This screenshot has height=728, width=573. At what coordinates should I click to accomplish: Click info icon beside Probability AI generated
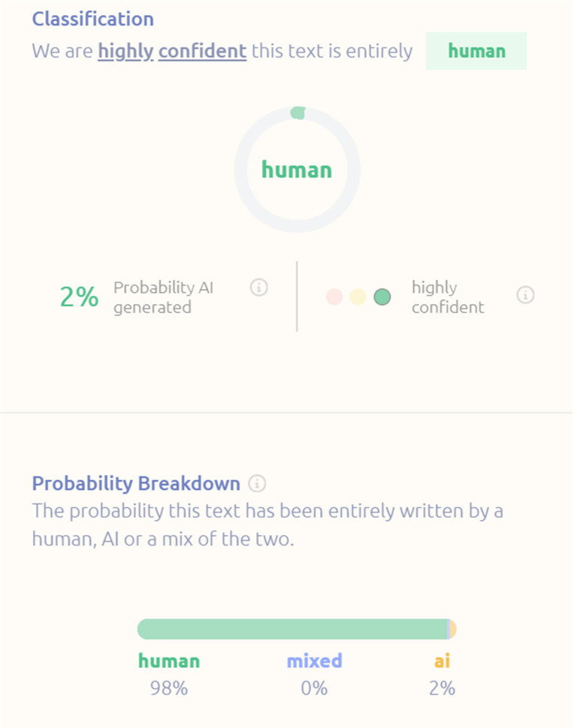[x=259, y=288]
